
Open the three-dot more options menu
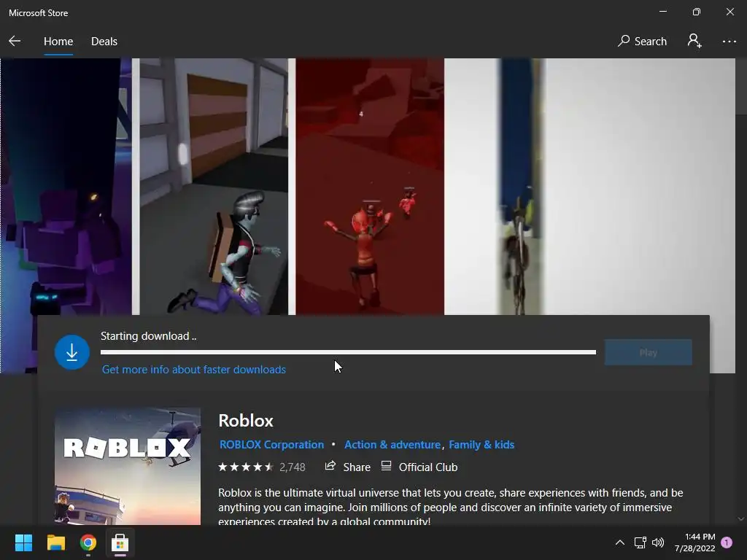click(x=729, y=42)
